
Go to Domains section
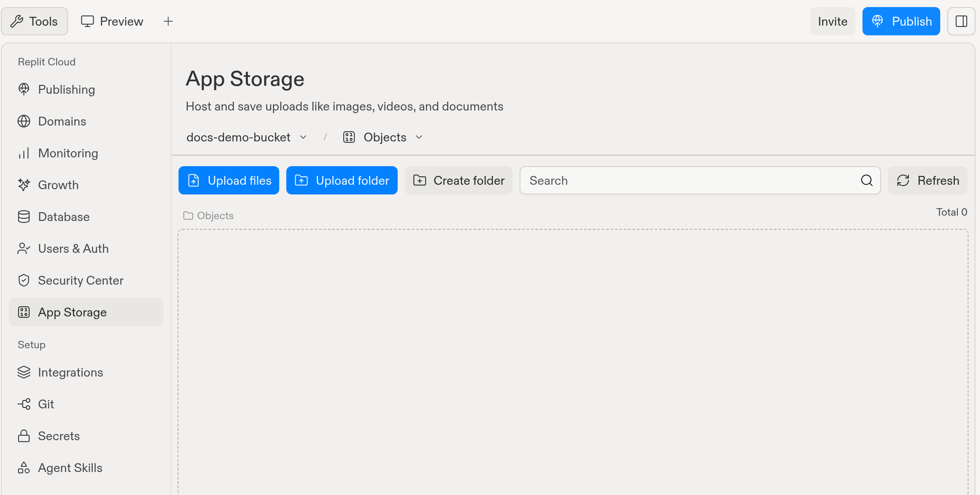pos(86,121)
